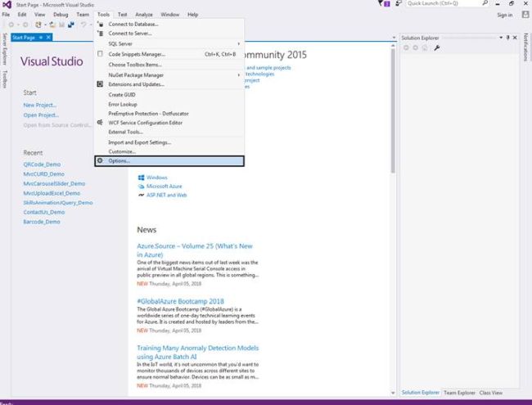532x405 pixels.
Task: Open the Navigate Backward history dropdown arrow
Action: point(18,25)
